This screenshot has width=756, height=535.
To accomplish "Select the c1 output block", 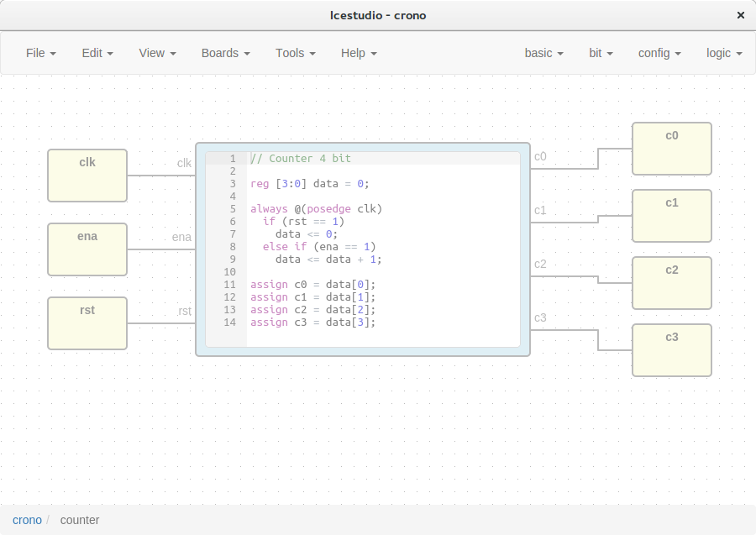I will (x=672, y=216).
